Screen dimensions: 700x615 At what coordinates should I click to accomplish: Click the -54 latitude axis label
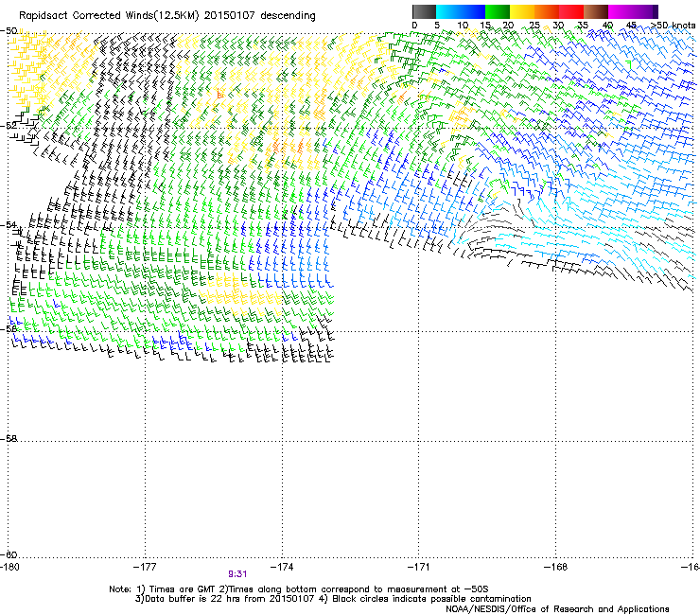[9, 224]
